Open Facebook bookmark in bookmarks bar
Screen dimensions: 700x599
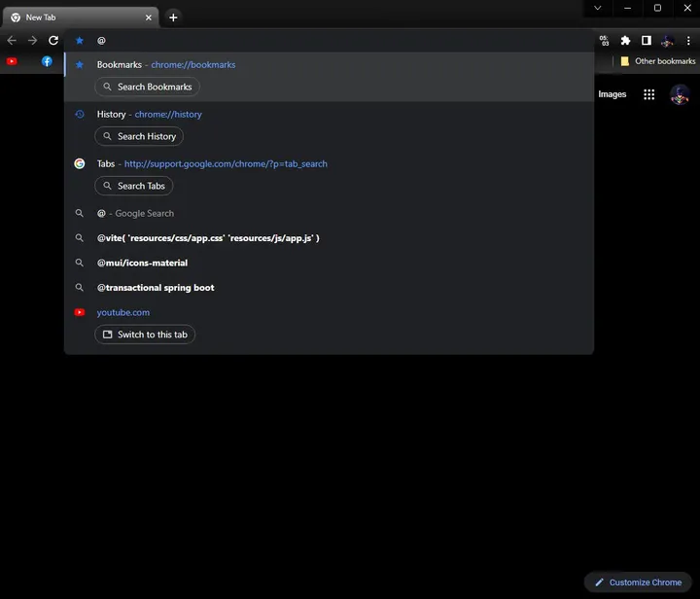pos(47,61)
